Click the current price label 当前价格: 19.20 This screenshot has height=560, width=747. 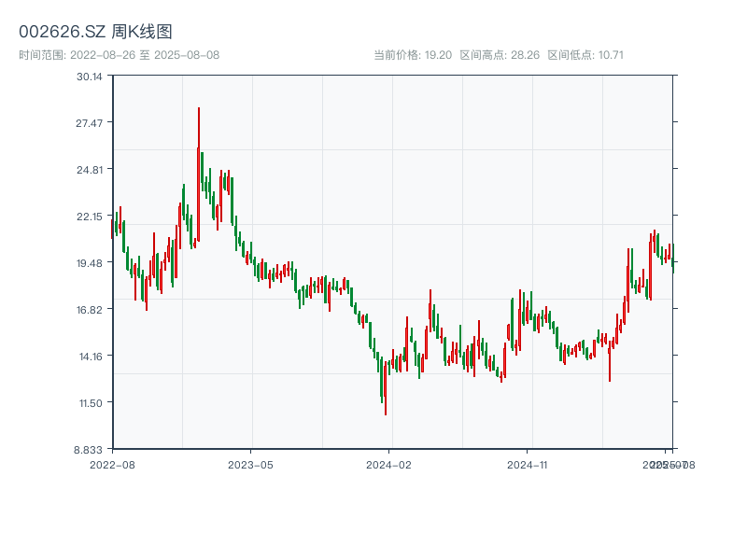pos(413,55)
